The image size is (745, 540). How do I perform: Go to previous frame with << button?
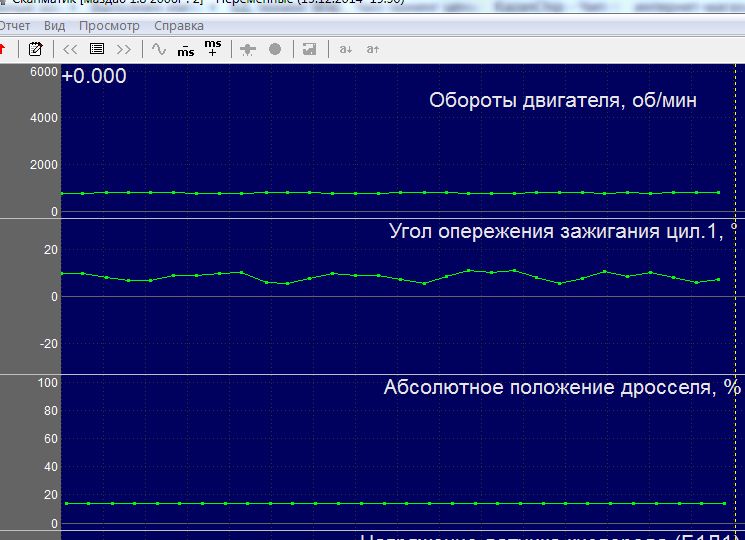coord(70,49)
